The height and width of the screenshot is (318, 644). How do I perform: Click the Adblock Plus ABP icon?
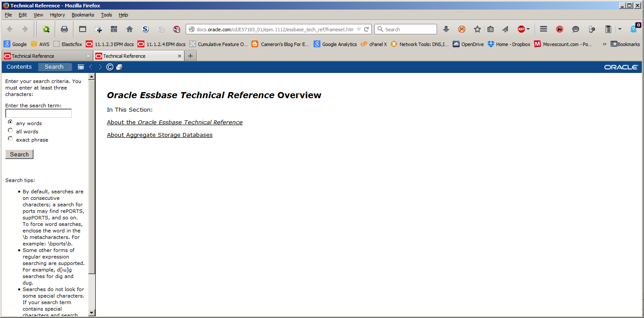coord(521,29)
